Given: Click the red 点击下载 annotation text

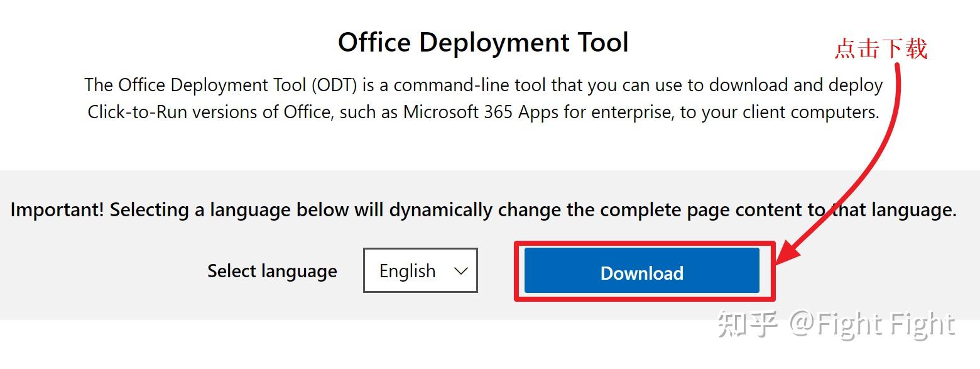Looking at the screenshot, I should 881,48.
